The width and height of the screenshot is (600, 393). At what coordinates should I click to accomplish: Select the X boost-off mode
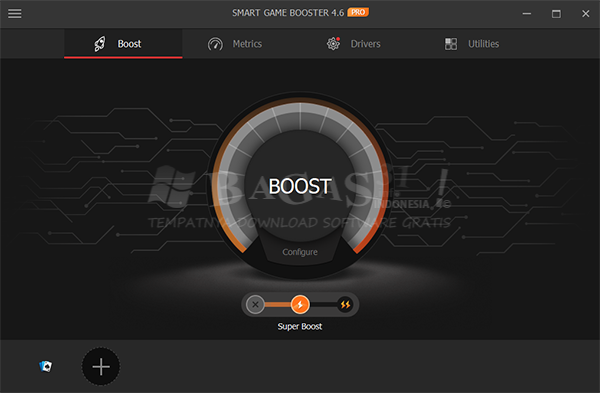click(x=255, y=305)
